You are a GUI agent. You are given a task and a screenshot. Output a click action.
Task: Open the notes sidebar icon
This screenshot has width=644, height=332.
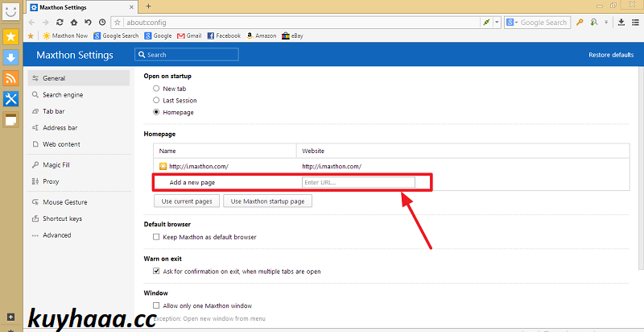[x=10, y=119]
